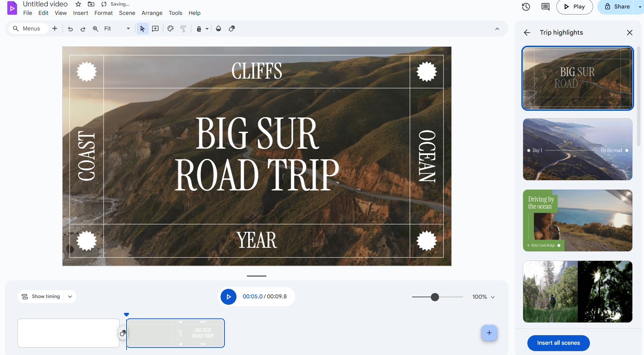This screenshot has height=355, width=644.
Task: Open the View menu
Action: pyautogui.click(x=61, y=13)
